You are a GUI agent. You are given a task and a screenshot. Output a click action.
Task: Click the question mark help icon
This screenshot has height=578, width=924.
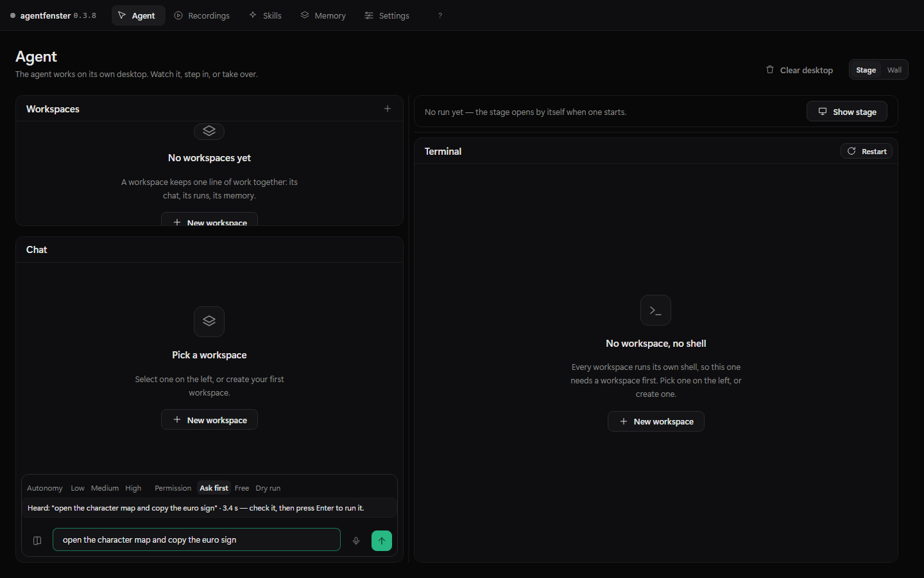pos(440,15)
